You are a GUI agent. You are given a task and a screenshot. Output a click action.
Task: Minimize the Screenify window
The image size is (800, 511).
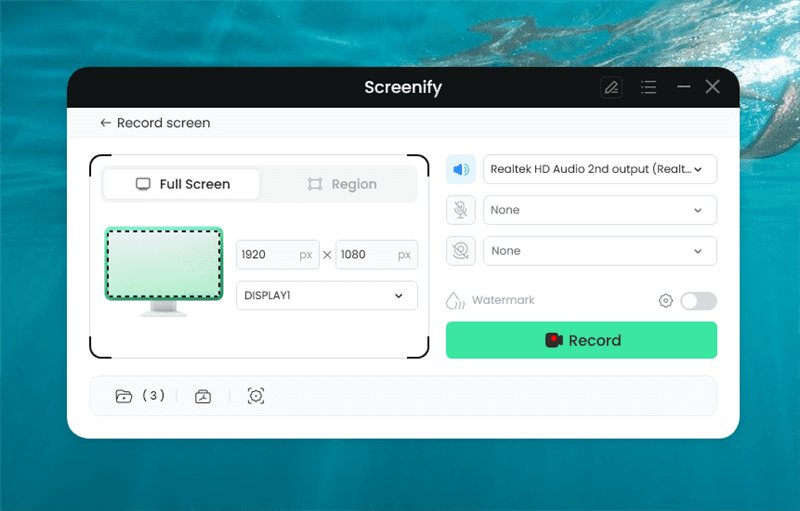[684, 87]
